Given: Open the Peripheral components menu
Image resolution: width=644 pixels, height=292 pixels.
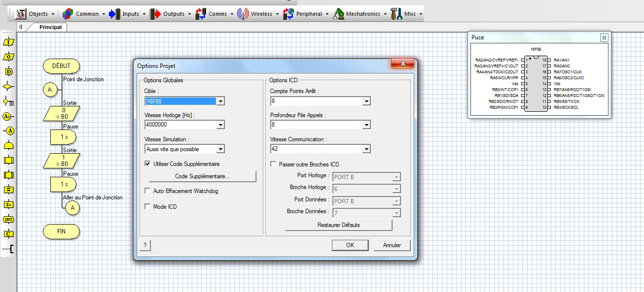Looking at the screenshot, I should 306,14.
